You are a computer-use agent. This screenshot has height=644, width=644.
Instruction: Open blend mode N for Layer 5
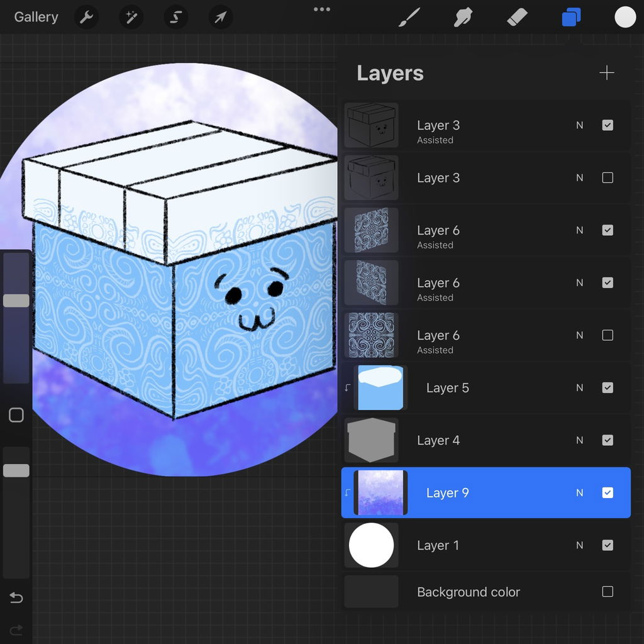click(580, 388)
